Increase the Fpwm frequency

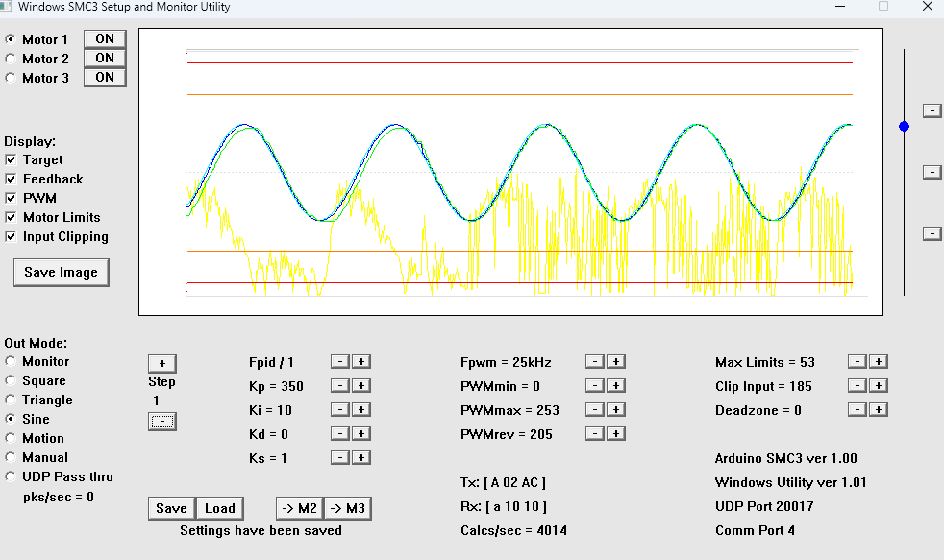point(616,362)
